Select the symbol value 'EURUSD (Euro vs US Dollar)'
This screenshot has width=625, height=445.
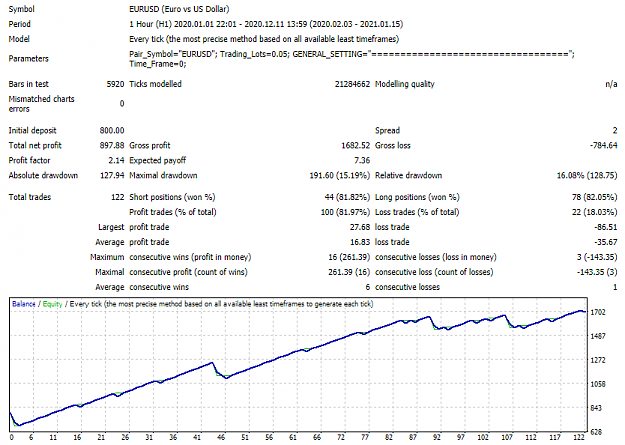[x=179, y=9]
